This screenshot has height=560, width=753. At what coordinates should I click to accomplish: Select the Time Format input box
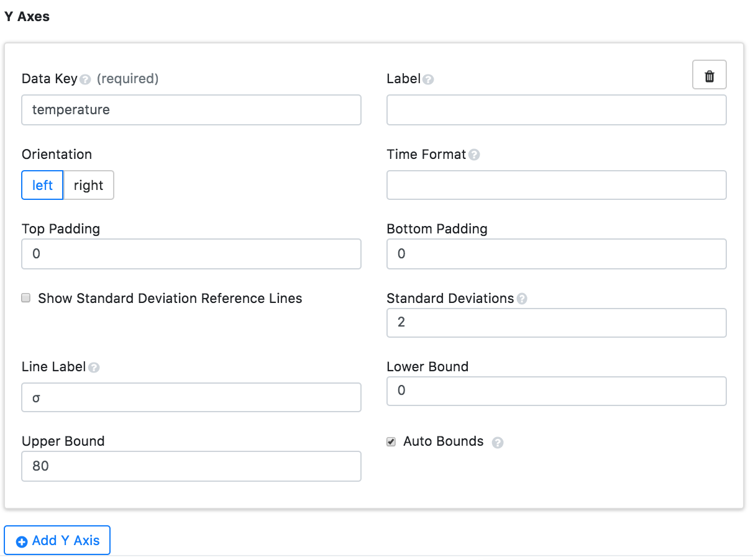[x=556, y=185]
